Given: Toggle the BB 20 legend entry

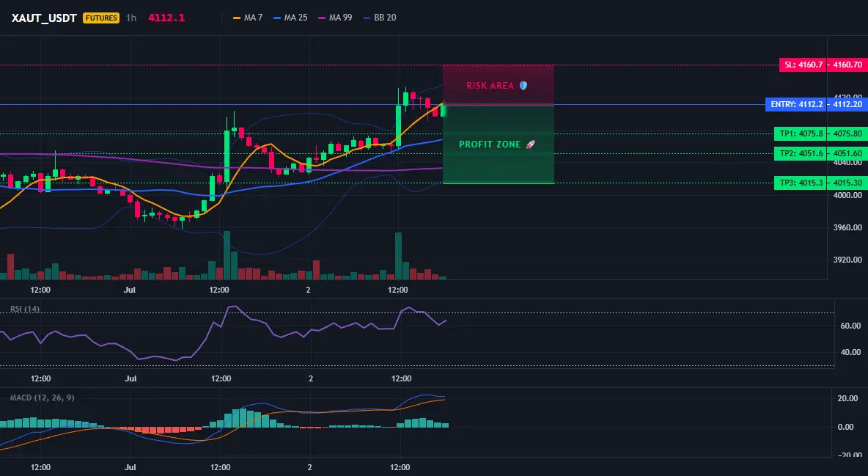Looking at the screenshot, I should (380, 18).
